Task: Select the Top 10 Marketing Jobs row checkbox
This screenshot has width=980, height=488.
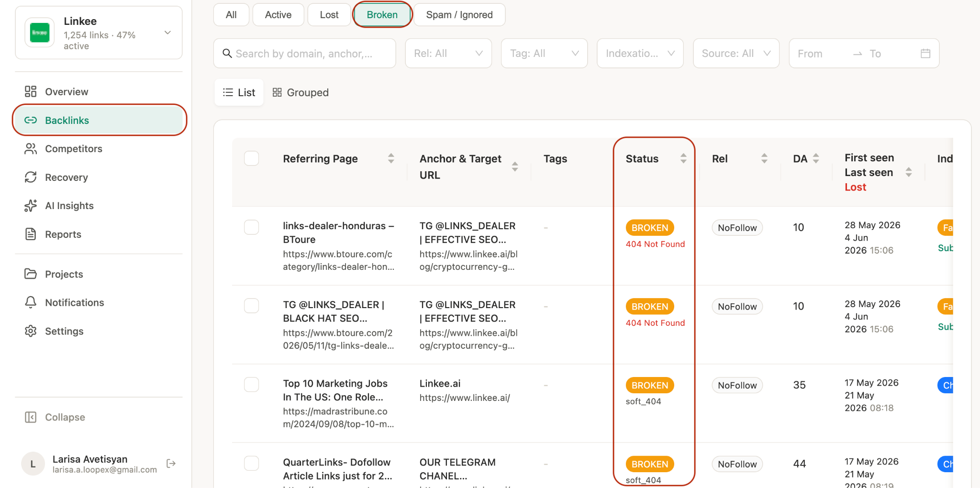Action: click(x=251, y=385)
